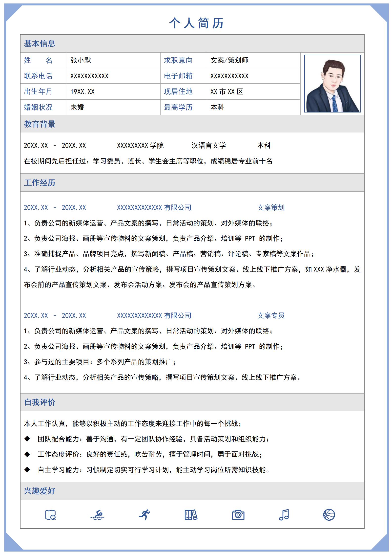Select the 自我评价 section header
This screenshot has width=392, height=555.
point(40,402)
